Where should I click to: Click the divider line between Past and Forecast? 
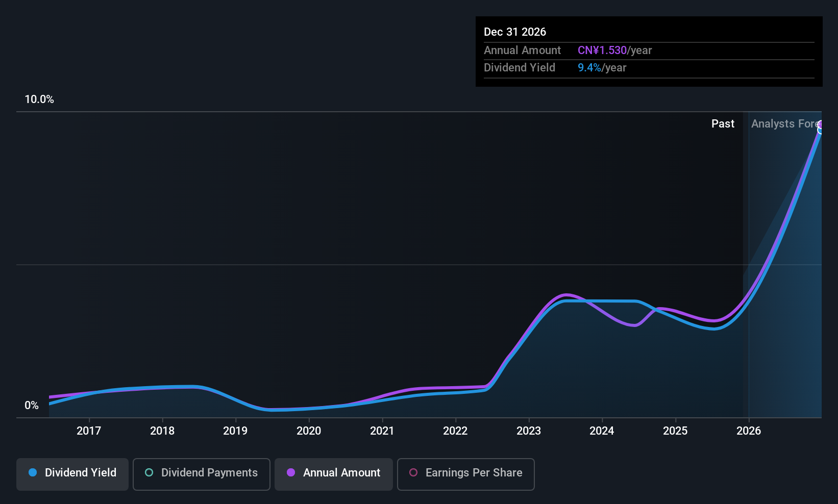click(748, 265)
